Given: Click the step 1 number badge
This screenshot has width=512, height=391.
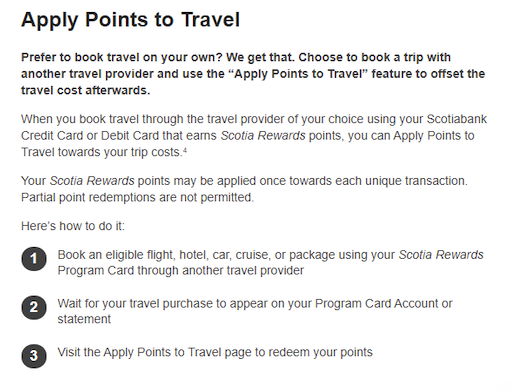Looking at the screenshot, I should click(34, 259).
